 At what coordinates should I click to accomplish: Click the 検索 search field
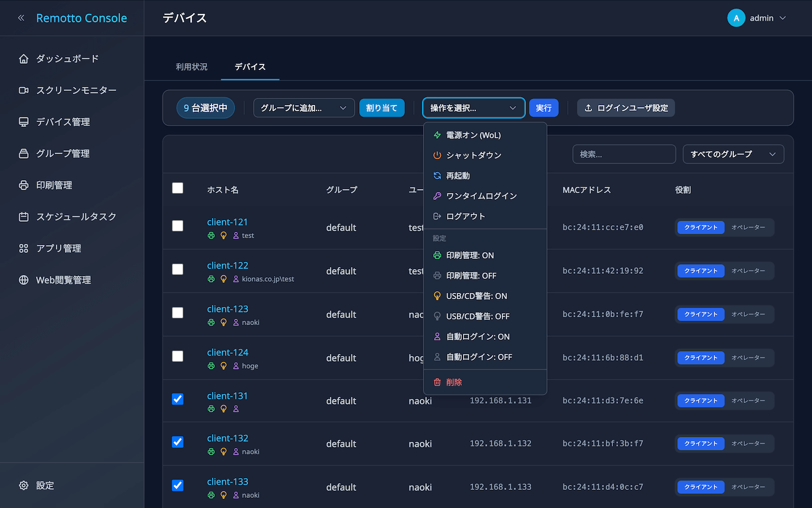pos(624,154)
